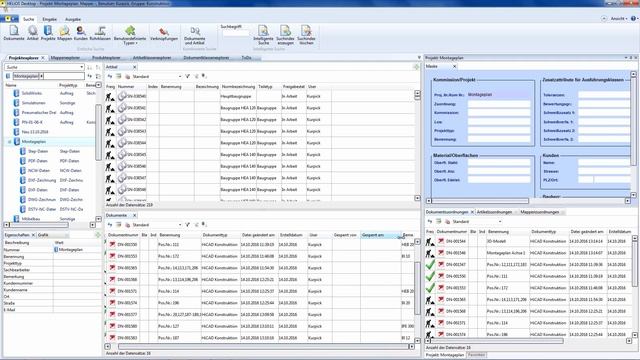Select the Simulationen project row
This screenshot has width=640, height=360.
pyautogui.click(x=49, y=103)
